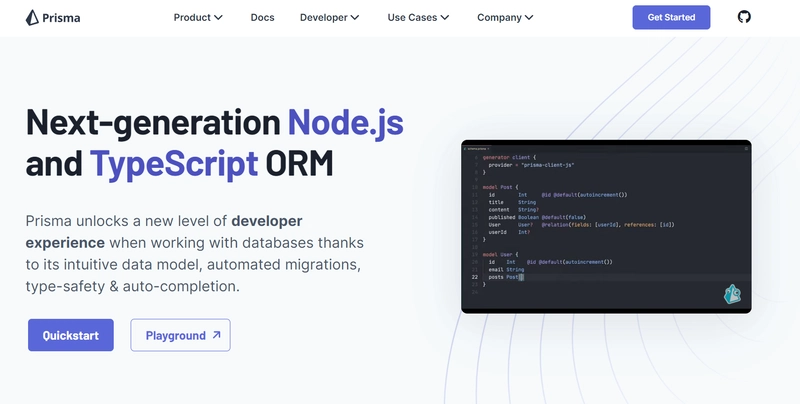Open the Playground link button
Screen dimensions: 800x404
click(181, 335)
